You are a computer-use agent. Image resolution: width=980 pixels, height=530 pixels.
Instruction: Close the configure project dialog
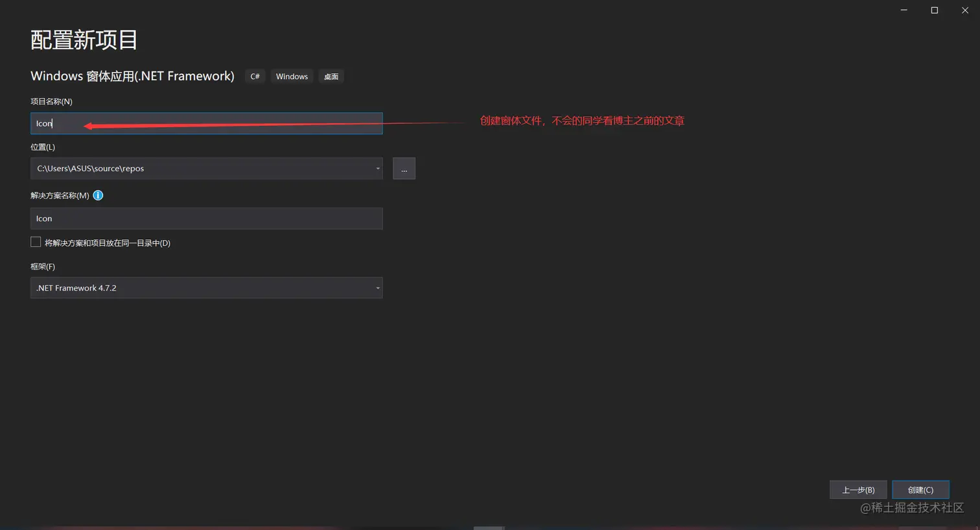point(964,10)
